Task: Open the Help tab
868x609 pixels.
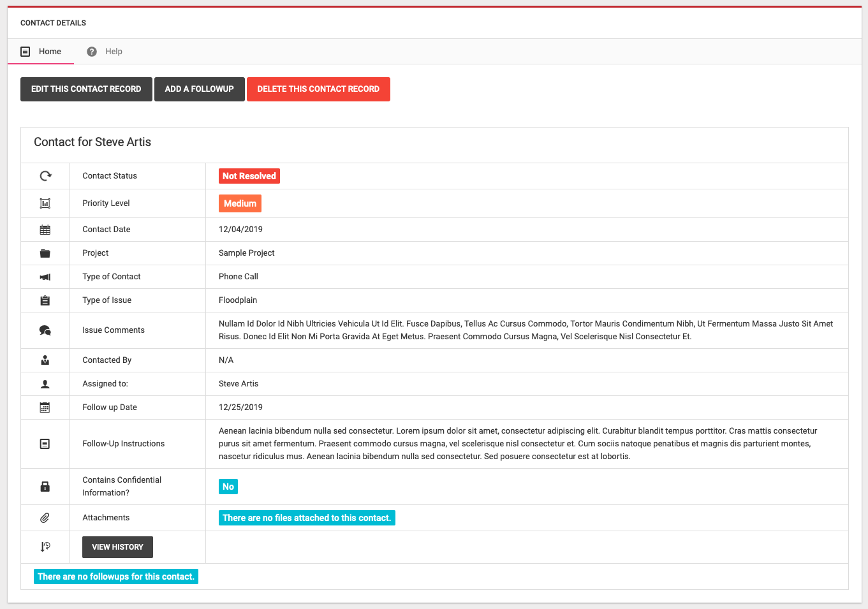Action: point(105,52)
